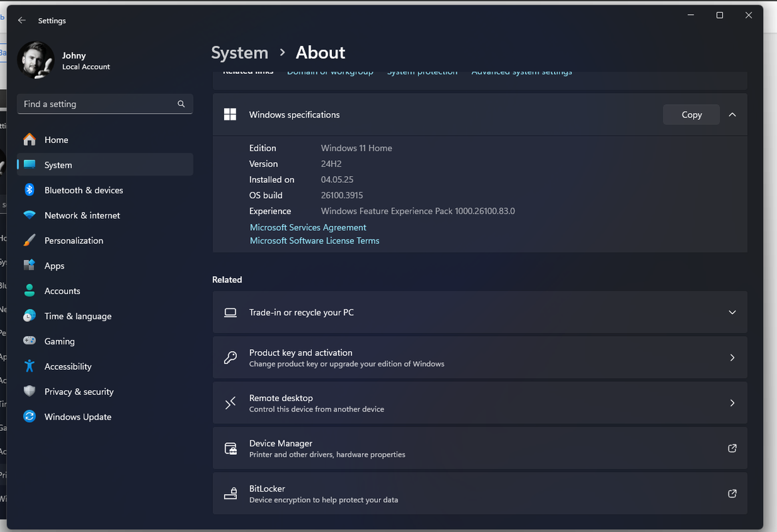The height and width of the screenshot is (532, 777).
Task: Click external link icon on BitLocker
Action: (732, 493)
